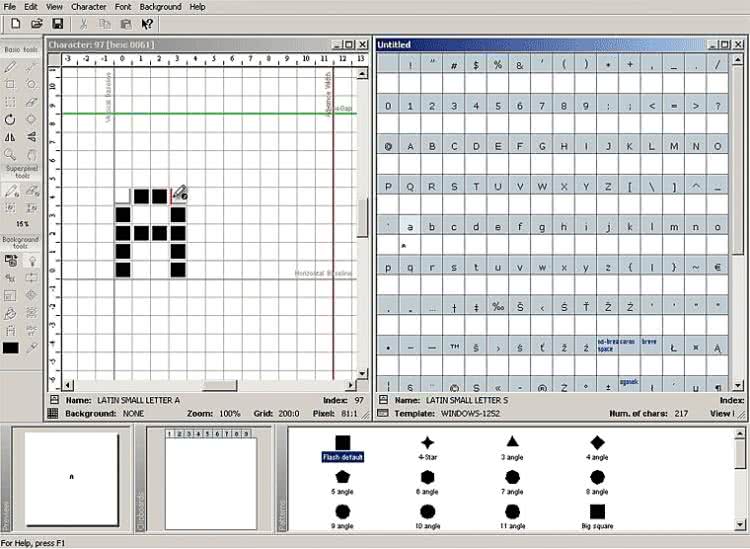Screen dimensions: 750x549
Task: Select the dashed rectangular Selection tool
Action: [10, 102]
